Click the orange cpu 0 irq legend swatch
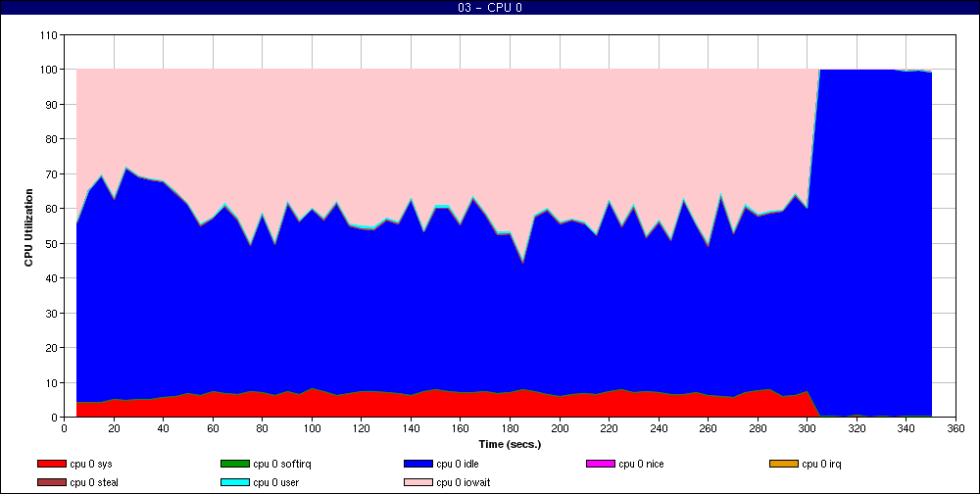 tap(784, 464)
